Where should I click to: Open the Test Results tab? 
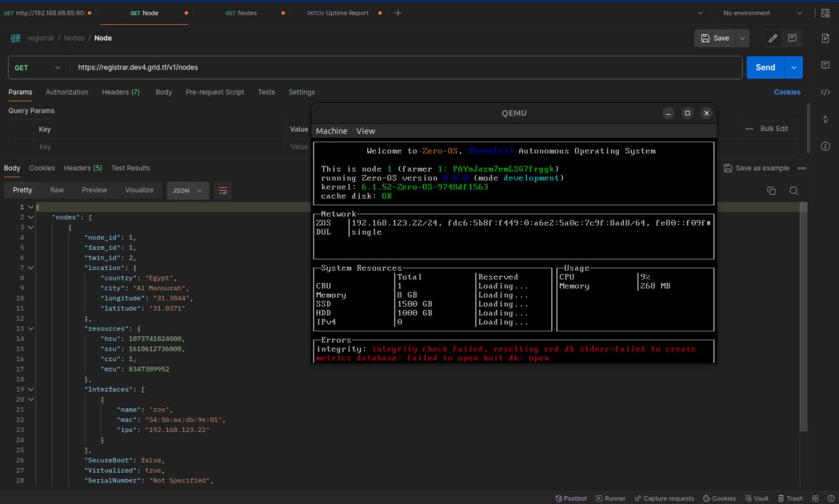tap(130, 168)
